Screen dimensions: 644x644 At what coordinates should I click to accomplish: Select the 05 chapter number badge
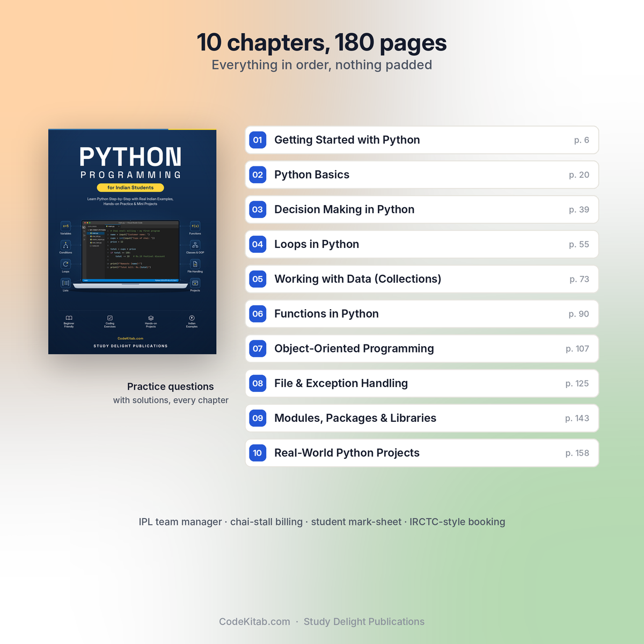(x=258, y=279)
